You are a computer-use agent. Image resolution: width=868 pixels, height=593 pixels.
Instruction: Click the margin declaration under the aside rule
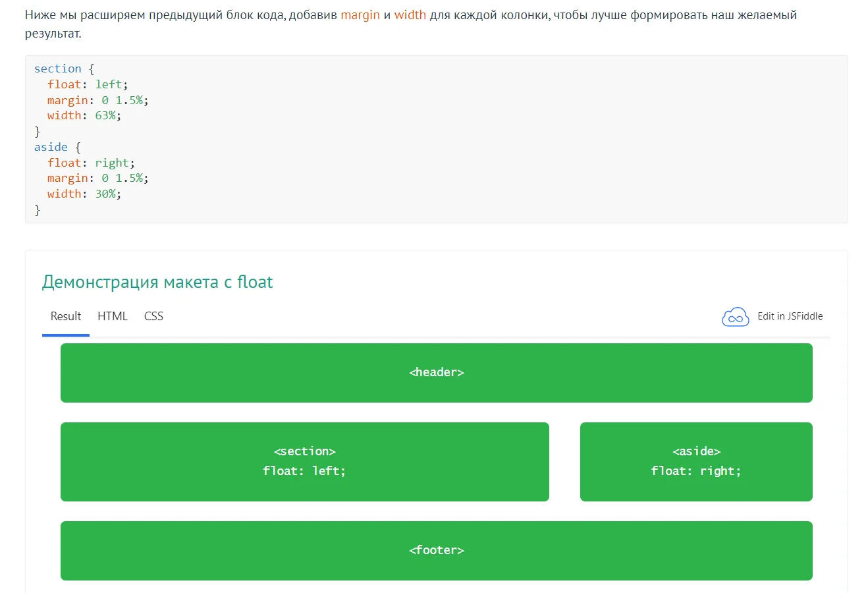[97, 178]
